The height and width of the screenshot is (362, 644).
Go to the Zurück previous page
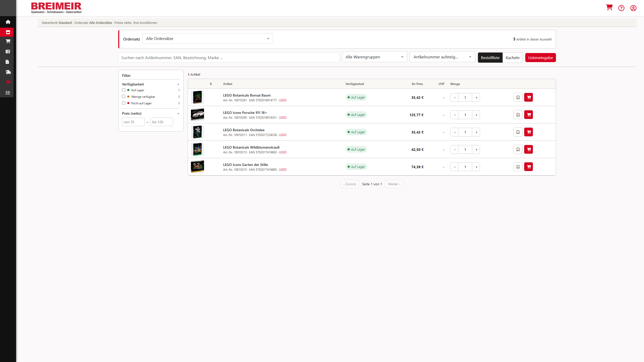click(350, 184)
